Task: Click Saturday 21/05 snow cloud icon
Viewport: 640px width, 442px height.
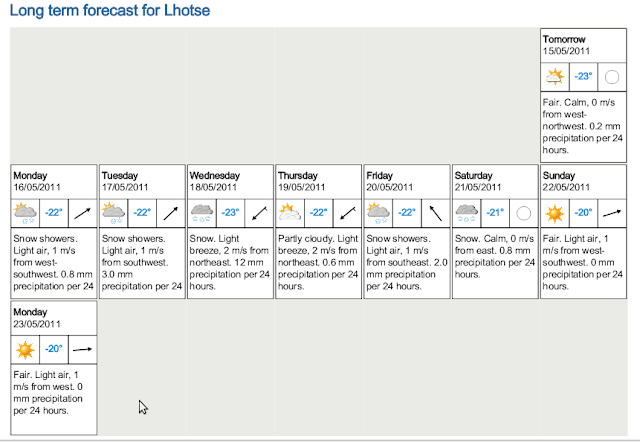Action: (465, 212)
